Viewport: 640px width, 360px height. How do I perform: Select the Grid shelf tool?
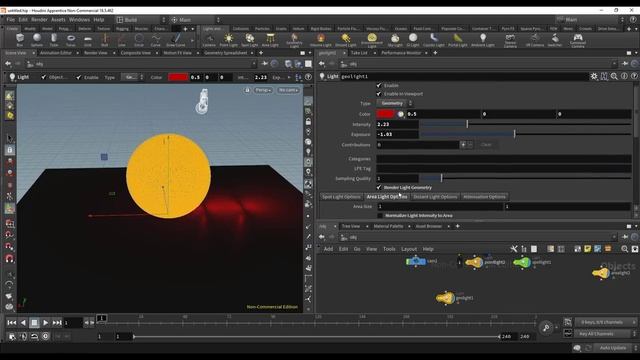[x=88, y=40]
